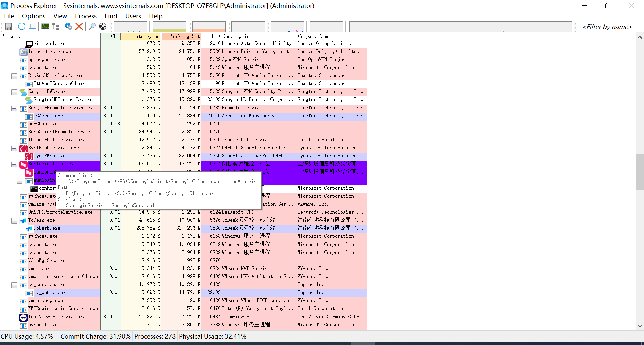This screenshot has height=345, width=644.
Task: Click the yellow commit history graph
Action: click(x=170, y=26)
